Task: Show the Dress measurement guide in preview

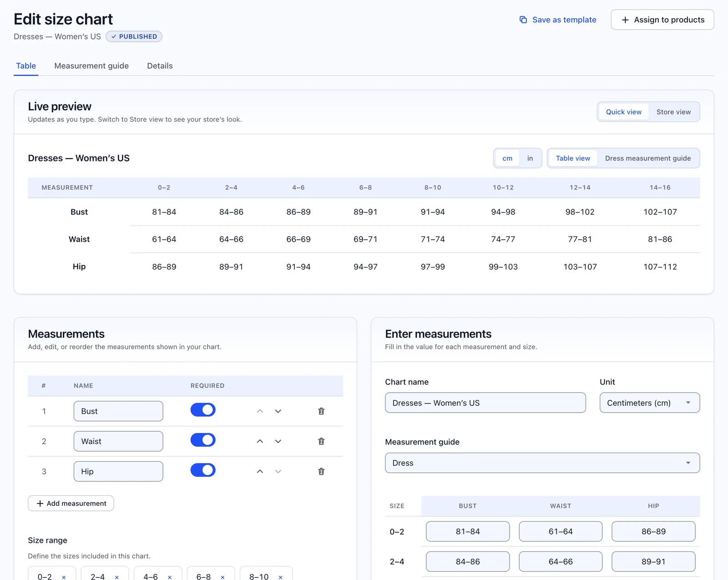Action: [648, 158]
